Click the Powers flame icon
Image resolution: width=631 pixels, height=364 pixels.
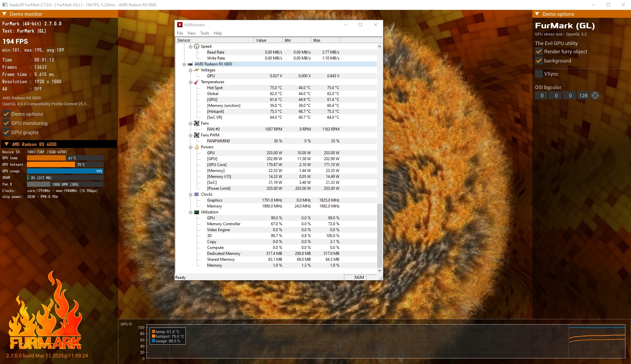point(197,147)
